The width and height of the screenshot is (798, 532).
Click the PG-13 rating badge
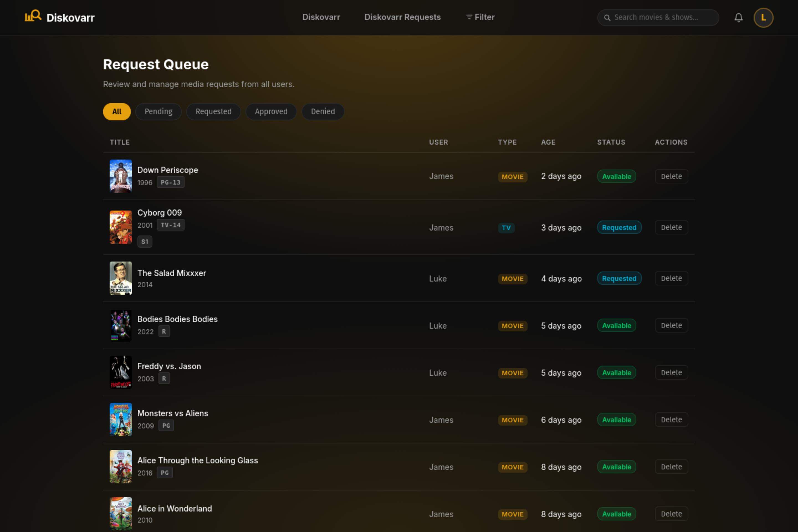click(170, 182)
